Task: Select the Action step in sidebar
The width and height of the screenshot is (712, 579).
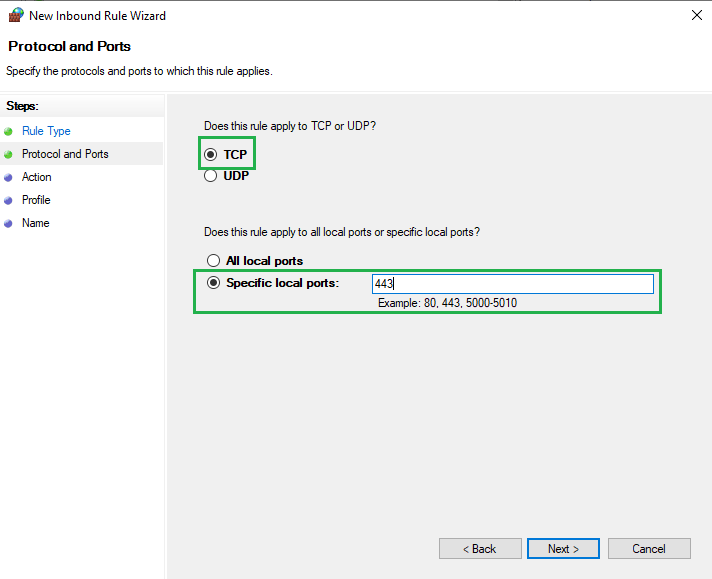Action: (36, 177)
